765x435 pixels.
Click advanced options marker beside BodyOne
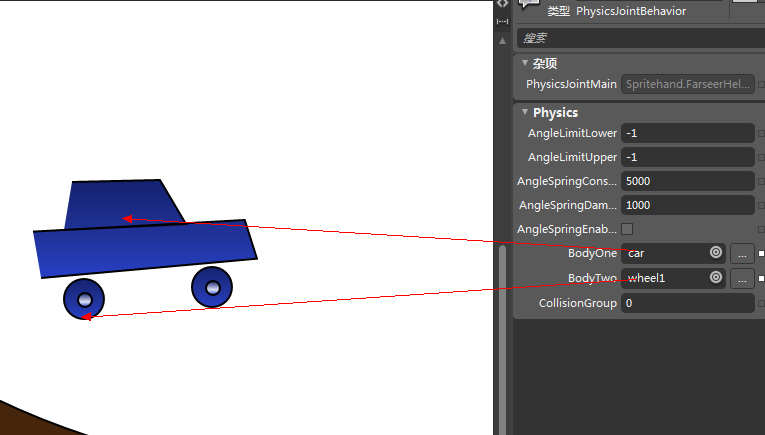click(761, 254)
